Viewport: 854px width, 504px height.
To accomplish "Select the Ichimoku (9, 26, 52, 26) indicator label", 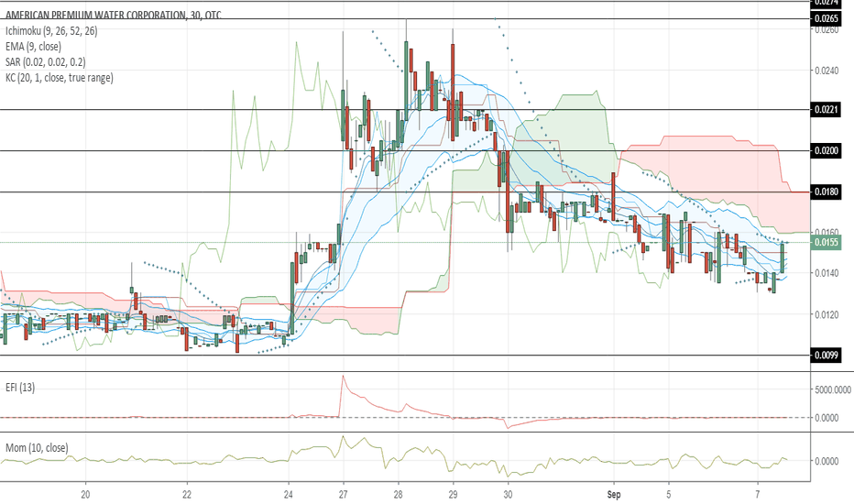I will click(x=51, y=31).
